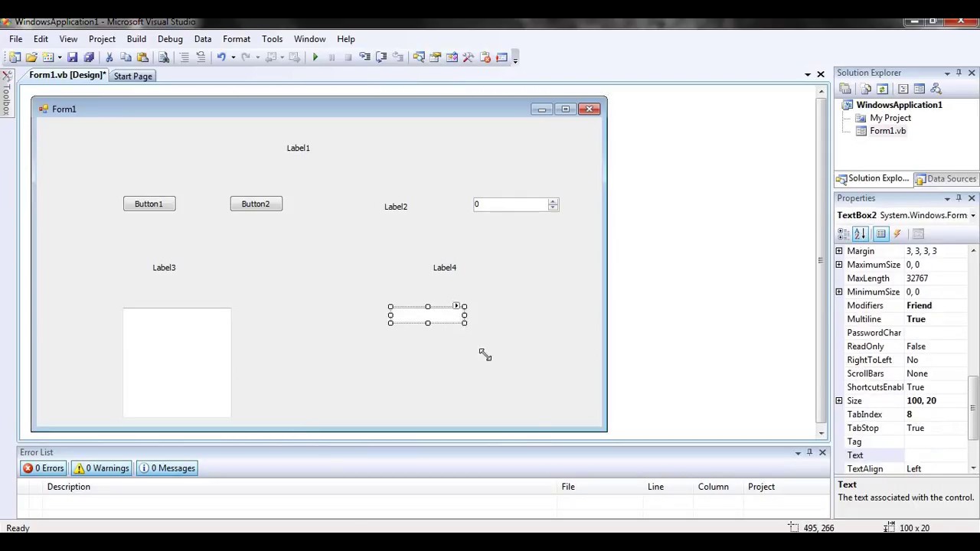Viewport: 980px width, 551px height.
Task: Click the Properties panel vertical scrollbar thumb
Action: coord(974,409)
